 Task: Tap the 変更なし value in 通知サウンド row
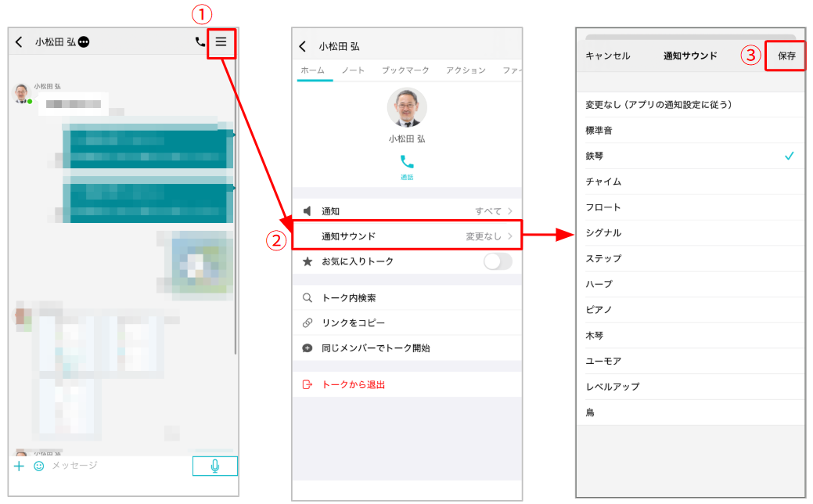tap(484, 236)
